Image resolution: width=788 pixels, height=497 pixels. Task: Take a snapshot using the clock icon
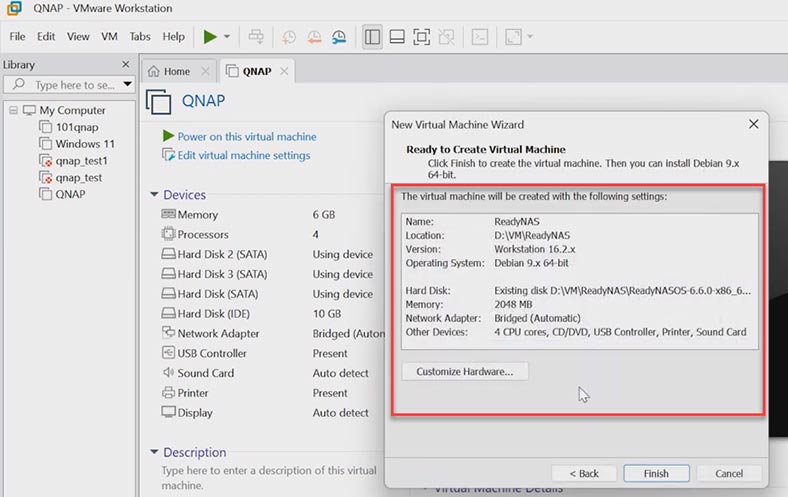tap(289, 37)
